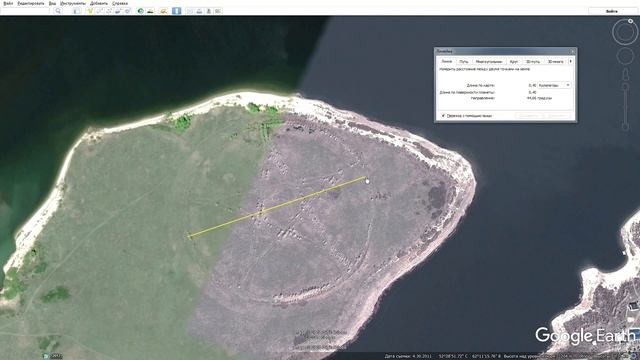Open the Файл menu
The image size is (640, 360).
[8, 3]
